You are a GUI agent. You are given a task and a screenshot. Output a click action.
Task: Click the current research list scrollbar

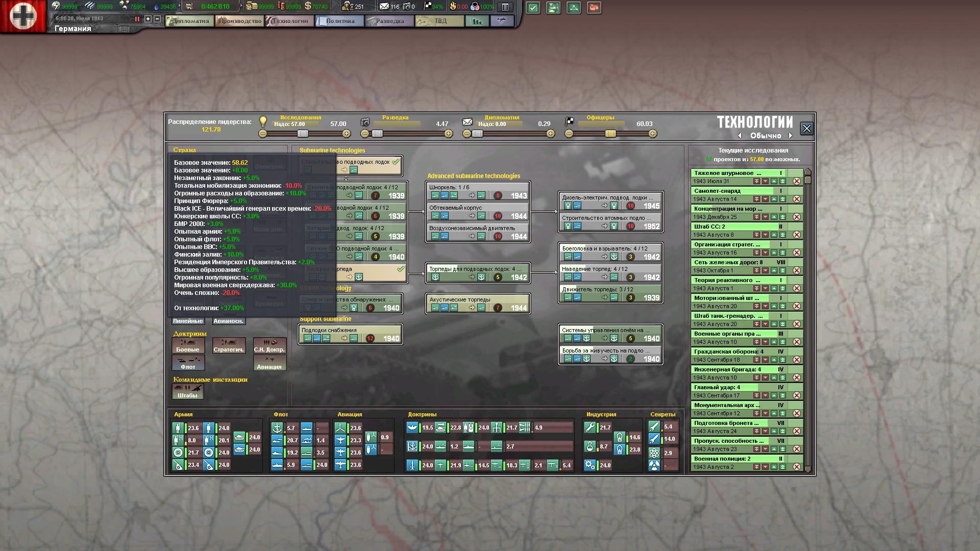[807, 321]
